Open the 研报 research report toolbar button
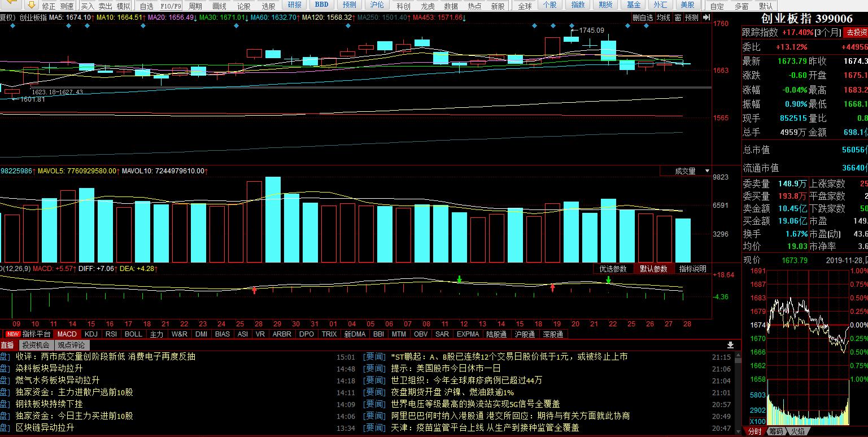The width and height of the screenshot is (868, 437). pyautogui.click(x=294, y=5)
